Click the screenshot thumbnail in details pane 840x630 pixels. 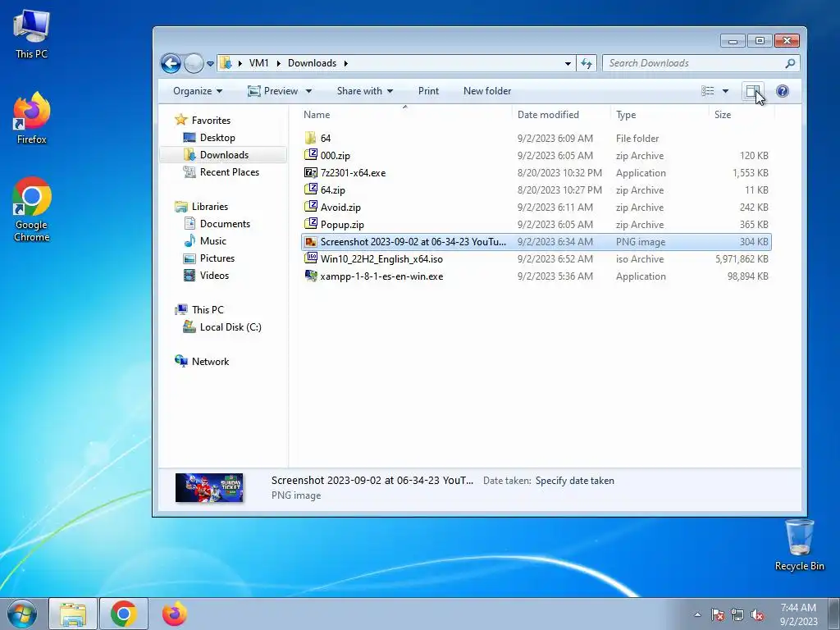pyautogui.click(x=209, y=488)
